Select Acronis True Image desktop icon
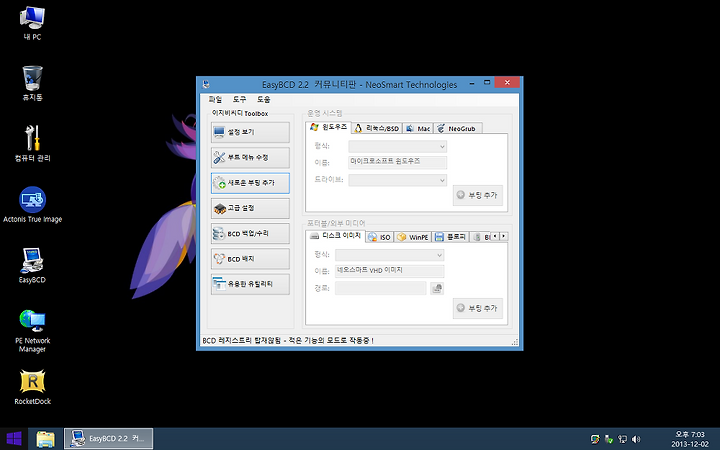 32,205
